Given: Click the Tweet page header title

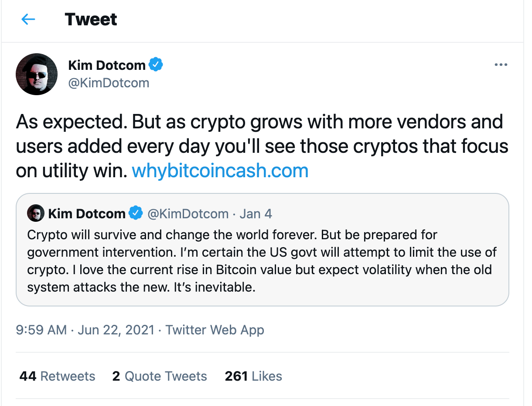Looking at the screenshot, I should pos(91,19).
